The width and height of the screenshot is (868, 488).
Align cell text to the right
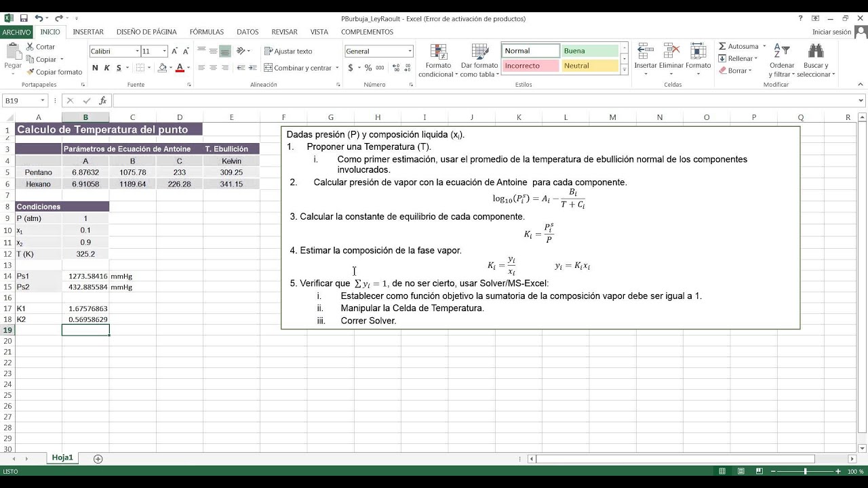click(225, 68)
